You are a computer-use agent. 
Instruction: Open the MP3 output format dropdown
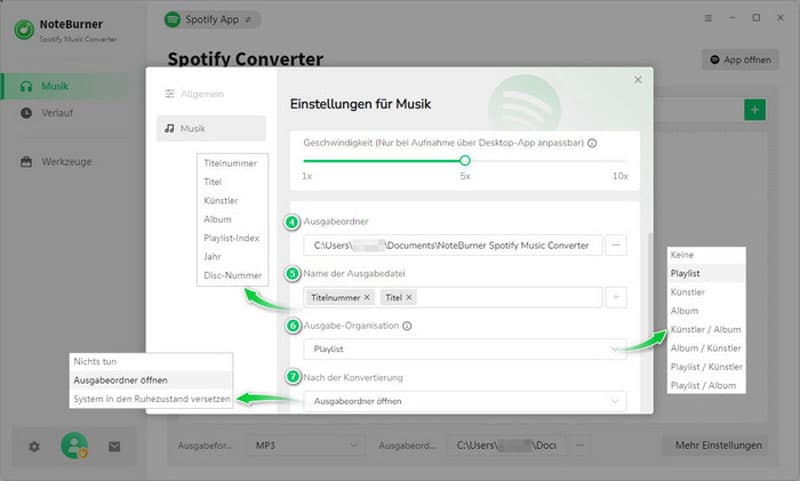[305, 445]
